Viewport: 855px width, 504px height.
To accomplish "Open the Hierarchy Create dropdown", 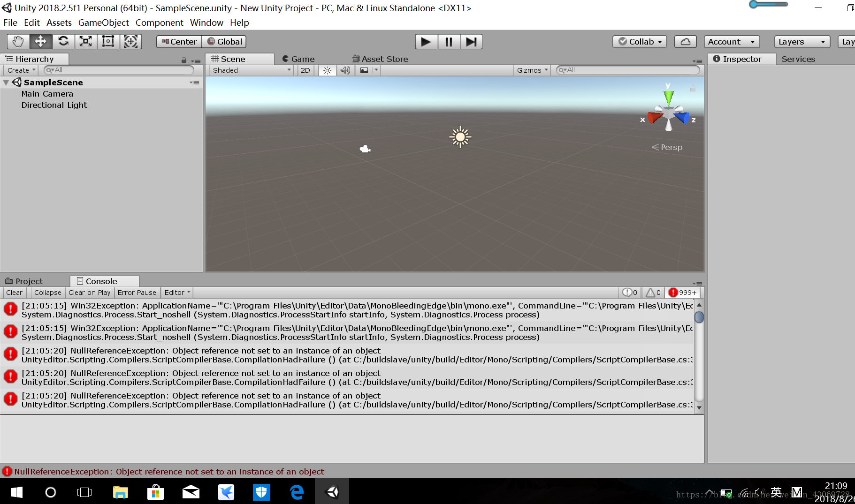I will [x=21, y=70].
